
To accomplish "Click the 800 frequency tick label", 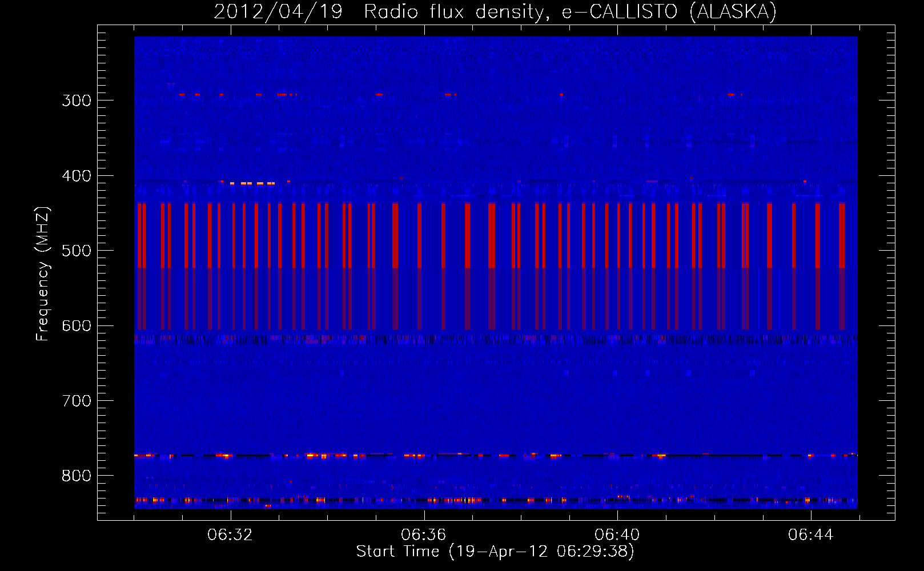I will point(77,476).
